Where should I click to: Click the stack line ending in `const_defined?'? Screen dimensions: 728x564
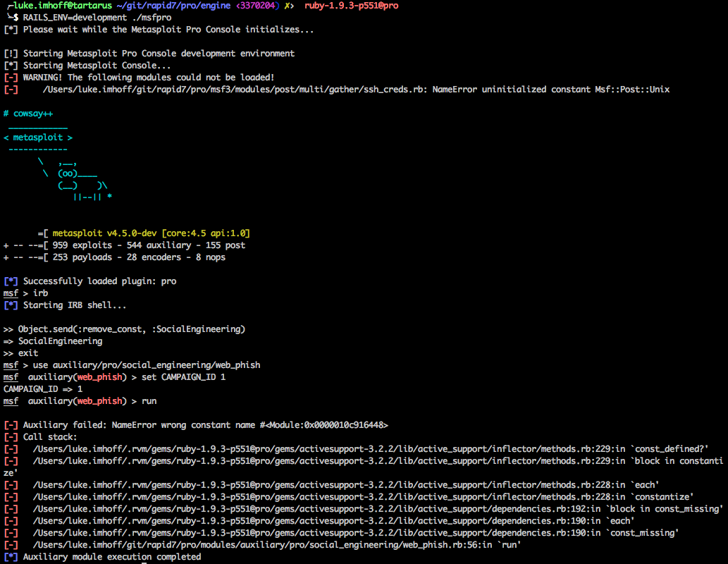tap(356, 449)
